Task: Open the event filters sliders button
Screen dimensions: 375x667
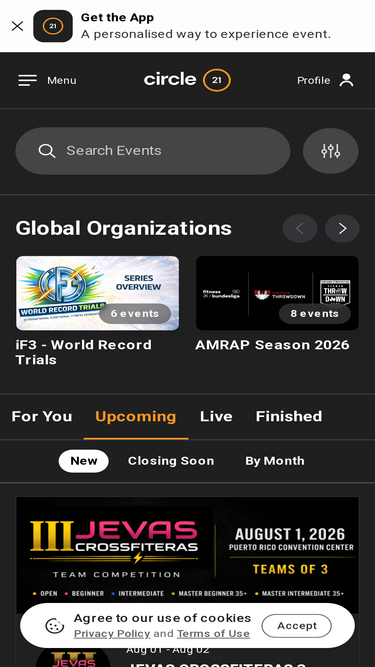Action: coord(331,151)
